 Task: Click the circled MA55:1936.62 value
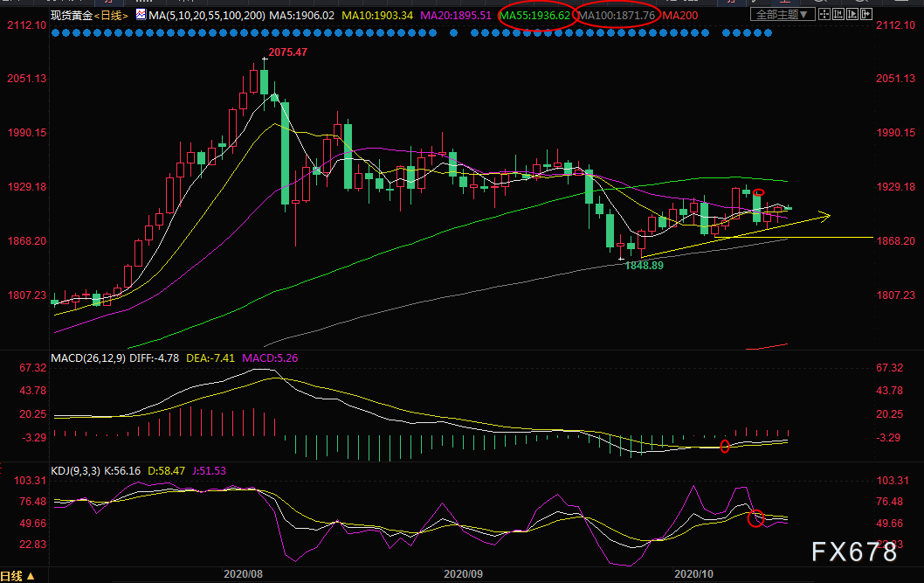pos(534,16)
